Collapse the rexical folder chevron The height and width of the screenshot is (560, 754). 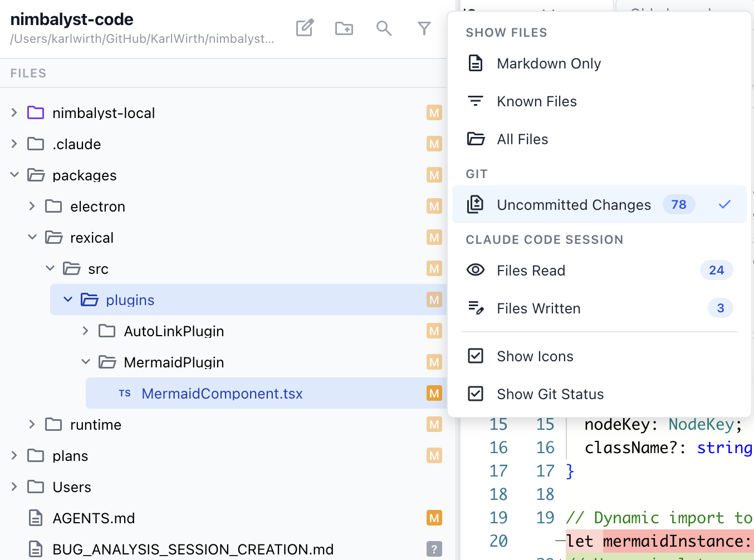click(32, 238)
